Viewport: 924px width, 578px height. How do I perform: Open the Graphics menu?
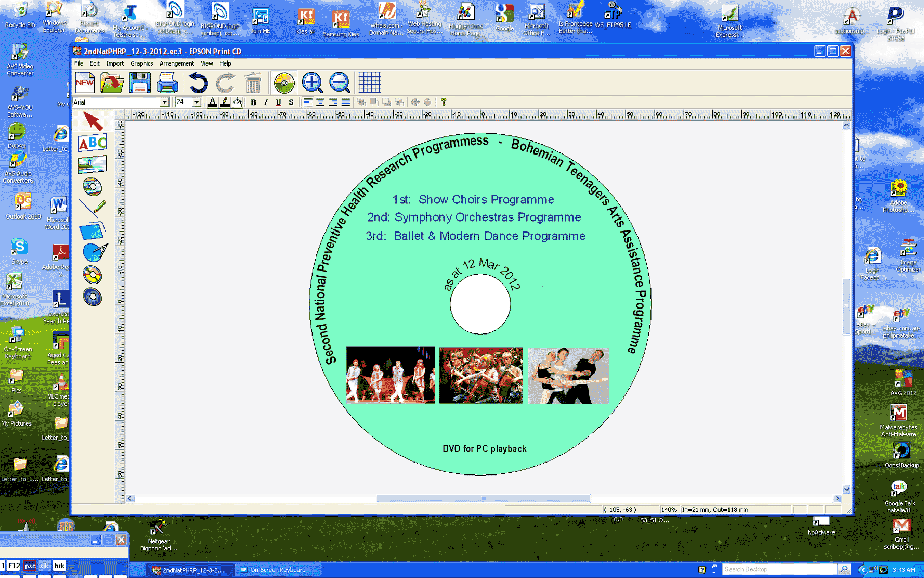[141, 63]
